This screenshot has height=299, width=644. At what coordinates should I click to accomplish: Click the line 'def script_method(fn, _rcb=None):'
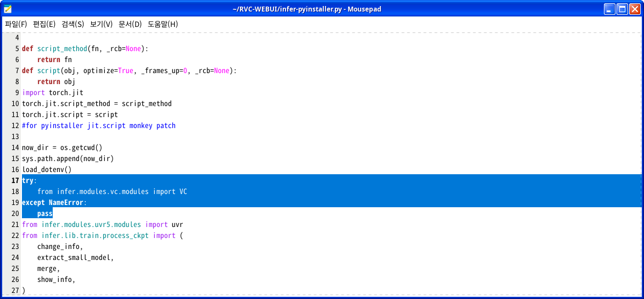point(85,48)
